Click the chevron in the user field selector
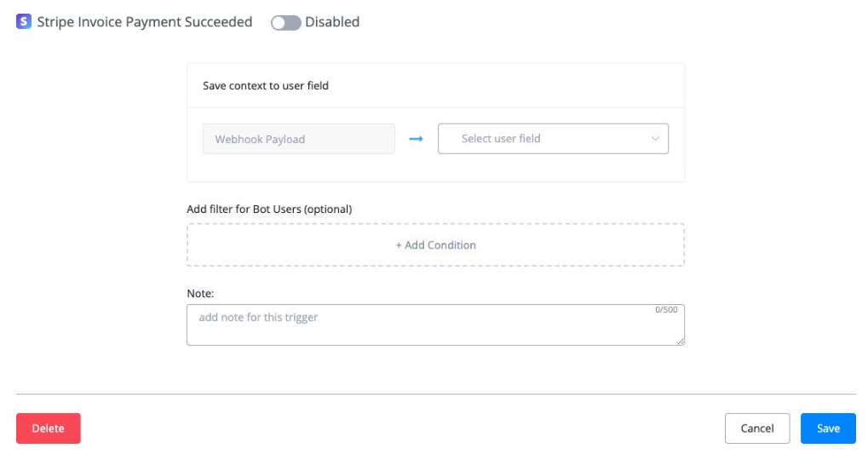The width and height of the screenshot is (868, 460). [x=655, y=139]
